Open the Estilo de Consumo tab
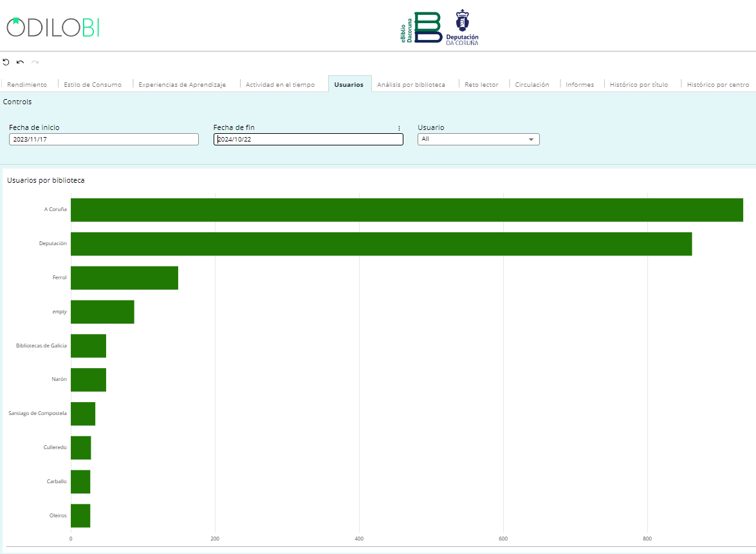756x554 pixels. (93, 85)
